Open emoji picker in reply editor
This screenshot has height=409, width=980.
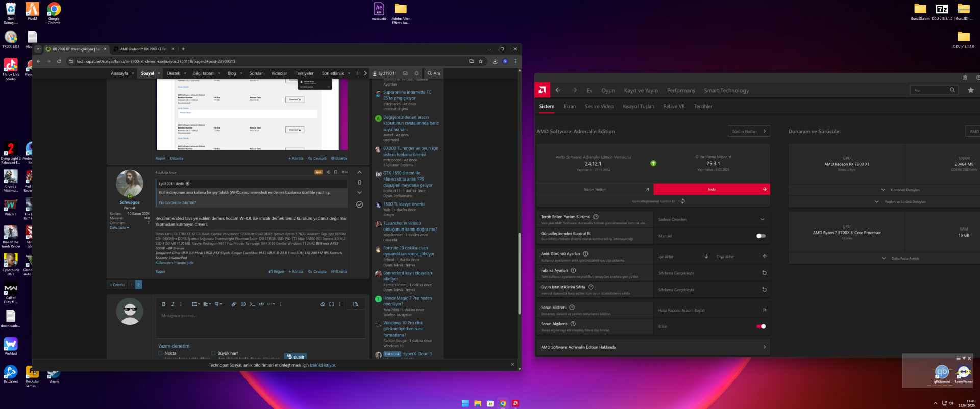pyautogui.click(x=243, y=304)
